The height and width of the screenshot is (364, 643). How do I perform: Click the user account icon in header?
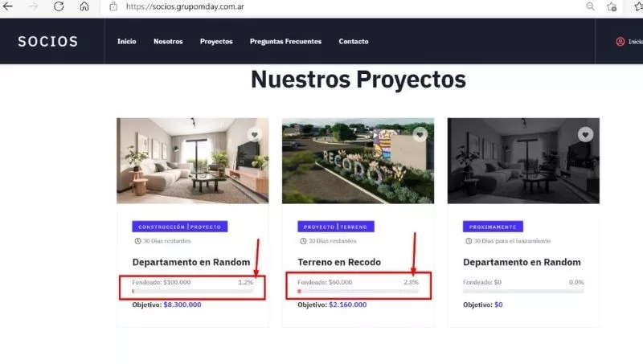[x=620, y=41]
